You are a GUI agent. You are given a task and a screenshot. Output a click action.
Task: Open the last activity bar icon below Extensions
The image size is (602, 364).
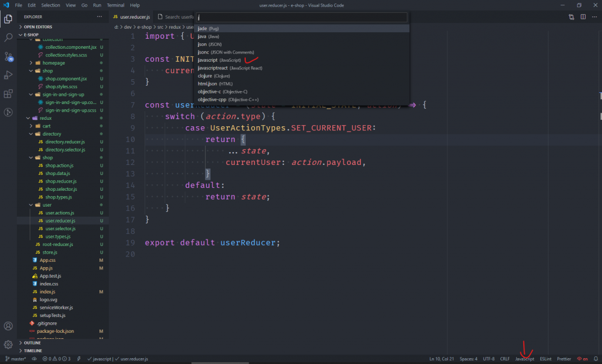coord(8,112)
